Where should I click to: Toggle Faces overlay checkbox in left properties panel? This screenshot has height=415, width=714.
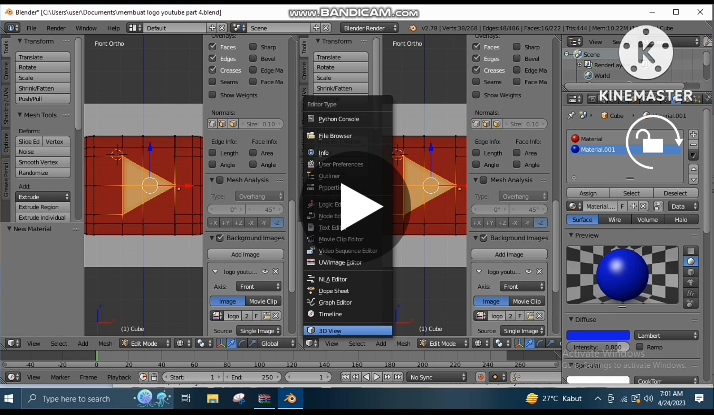tap(213, 46)
